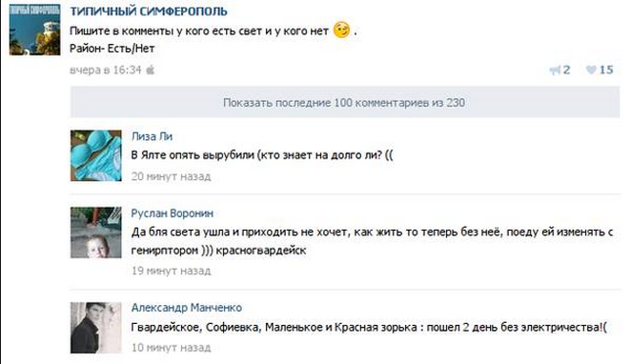Click the Apple device icon near timestamp

pyautogui.click(x=151, y=70)
